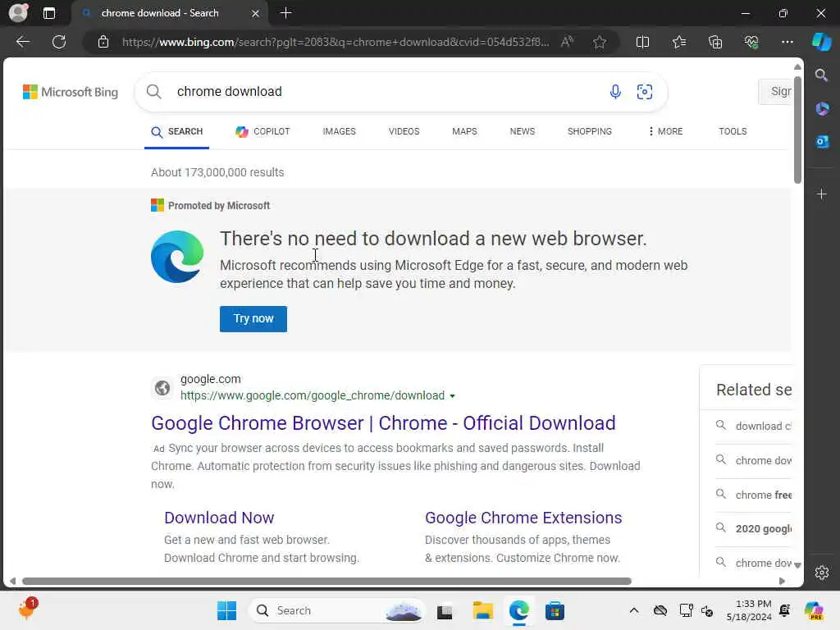Add a sidebar app with plus
The image size is (840, 630).
822,194
